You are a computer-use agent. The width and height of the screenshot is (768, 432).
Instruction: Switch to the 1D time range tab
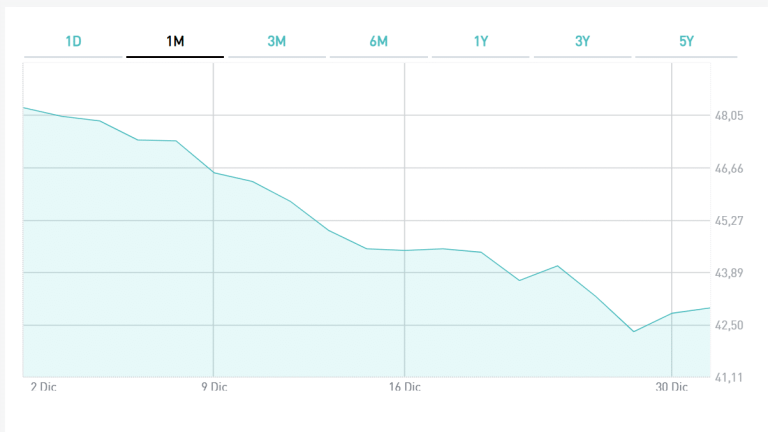[73, 41]
